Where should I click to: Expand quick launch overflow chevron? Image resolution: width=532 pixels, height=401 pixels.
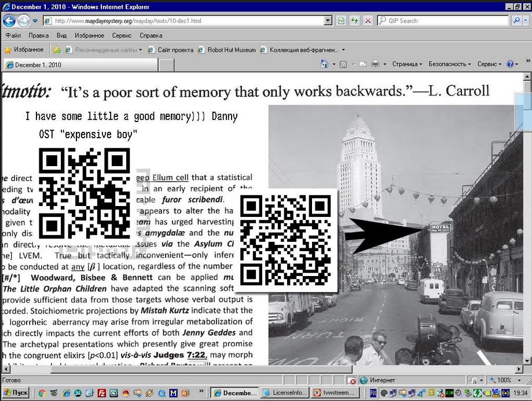click(201, 391)
